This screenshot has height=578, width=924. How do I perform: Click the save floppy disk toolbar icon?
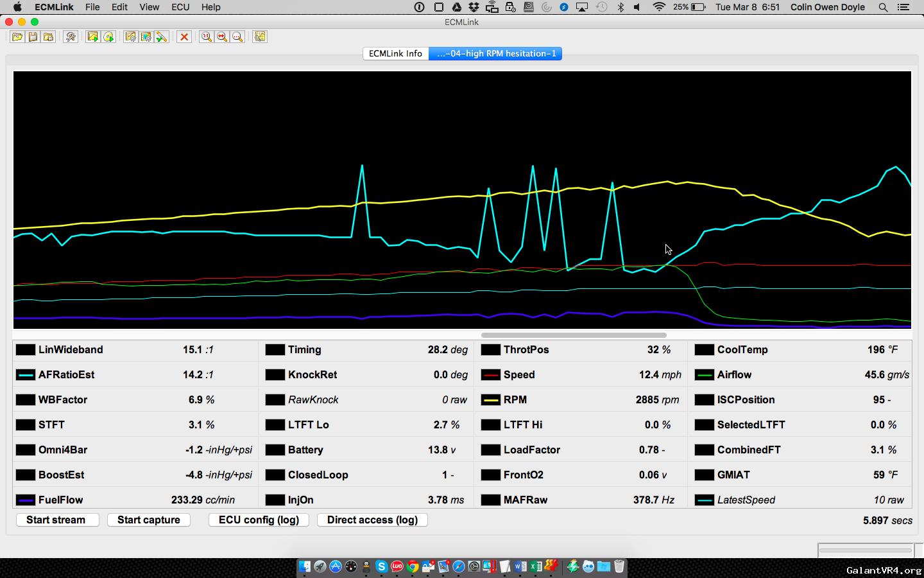[x=33, y=37]
